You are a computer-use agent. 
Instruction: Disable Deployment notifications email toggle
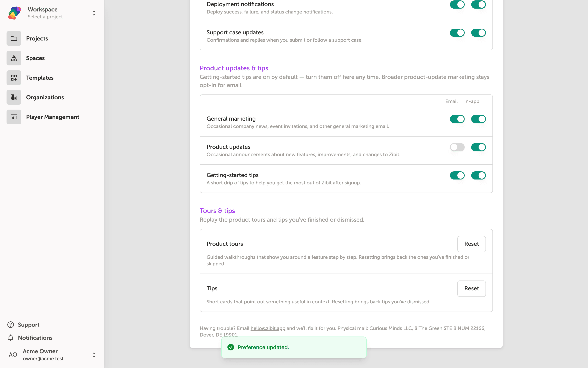tap(457, 4)
